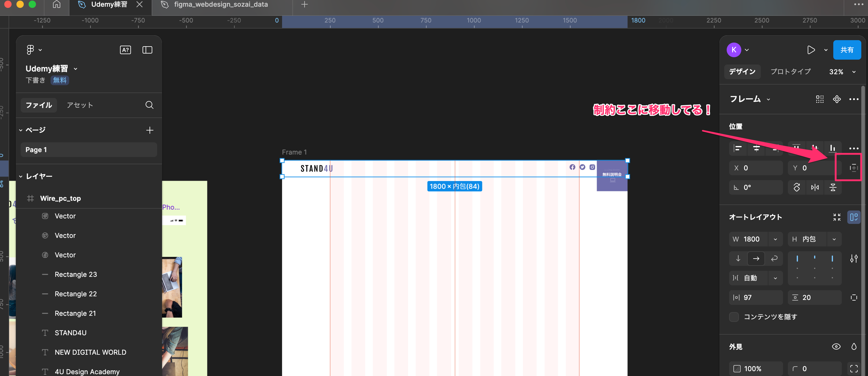Collapse the レイヤー section chevron
This screenshot has height=376, width=868.
point(21,176)
